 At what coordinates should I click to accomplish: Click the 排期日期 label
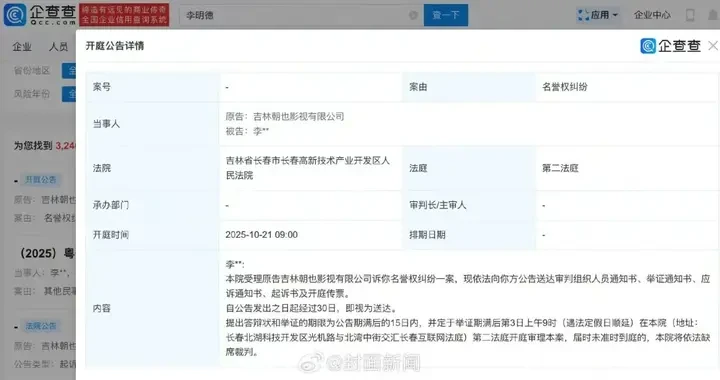point(428,235)
